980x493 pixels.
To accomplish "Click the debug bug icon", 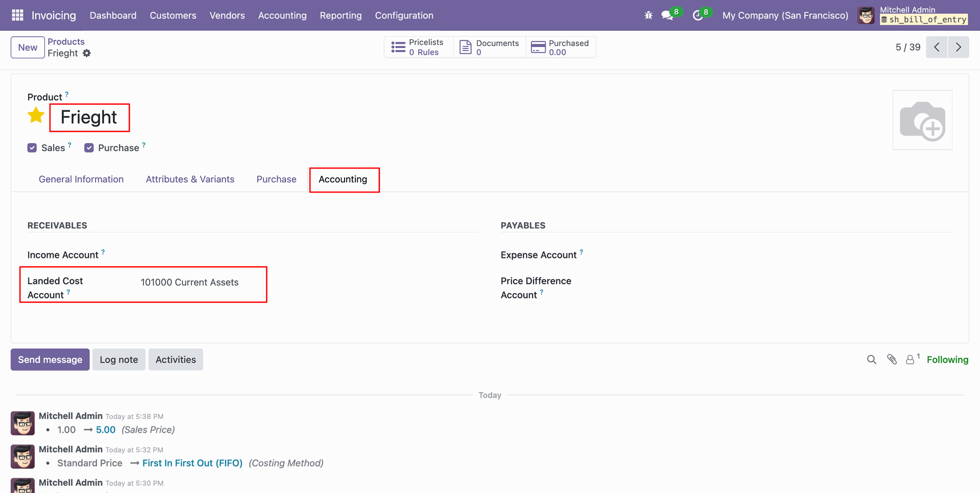I will tap(648, 15).
